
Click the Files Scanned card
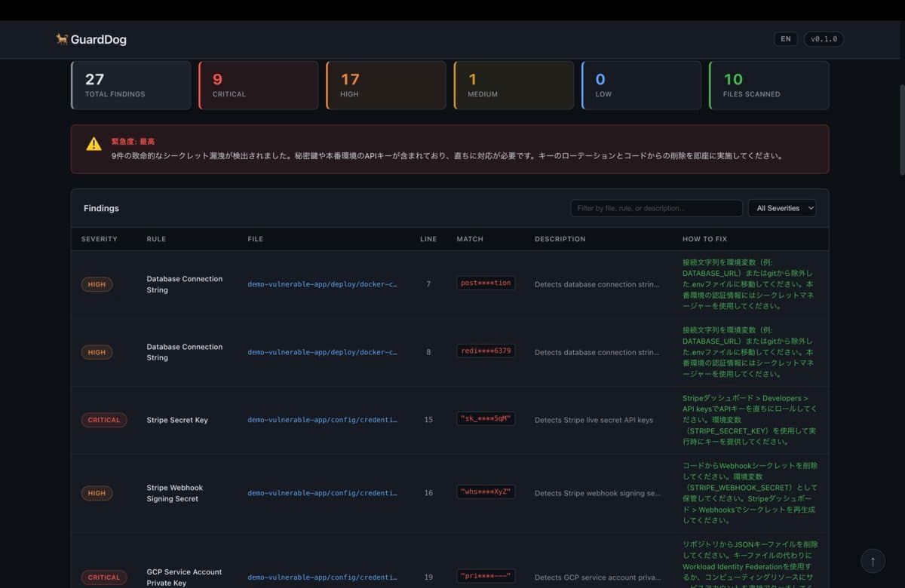768,85
